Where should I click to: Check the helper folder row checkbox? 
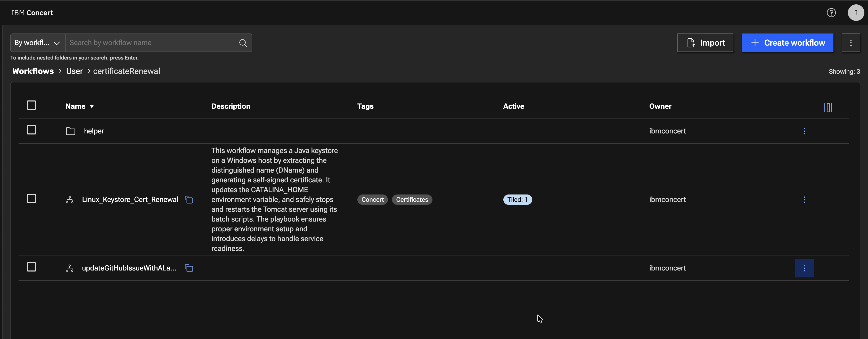pyautogui.click(x=31, y=130)
